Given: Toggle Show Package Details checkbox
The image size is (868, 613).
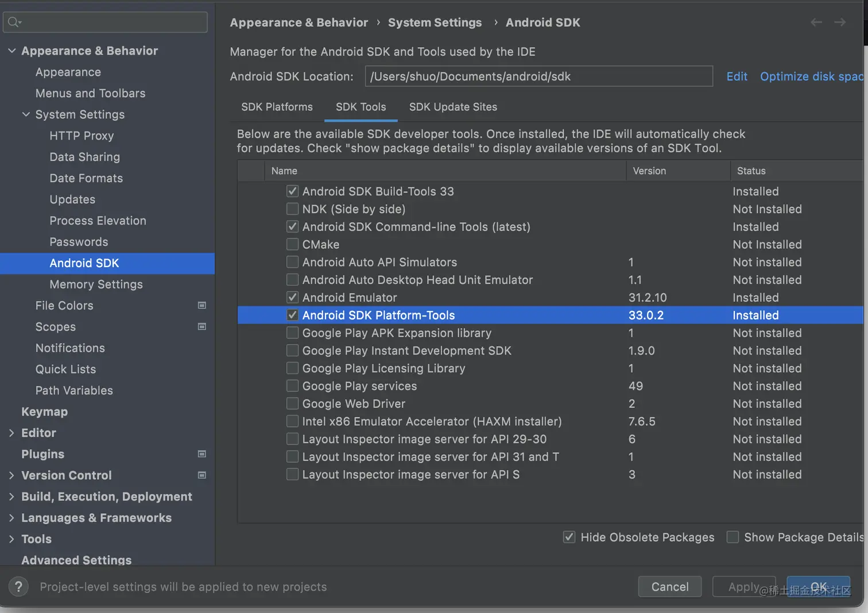Looking at the screenshot, I should click(x=733, y=537).
